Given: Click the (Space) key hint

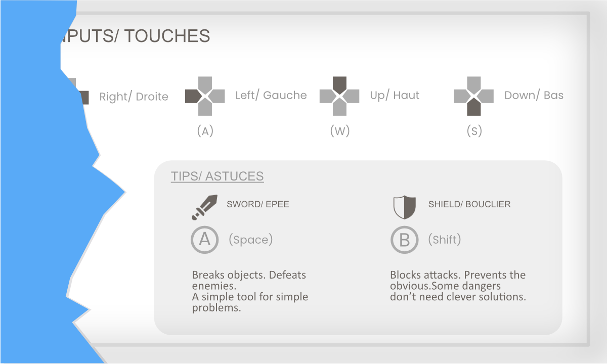Looking at the screenshot, I should (250, 239).
